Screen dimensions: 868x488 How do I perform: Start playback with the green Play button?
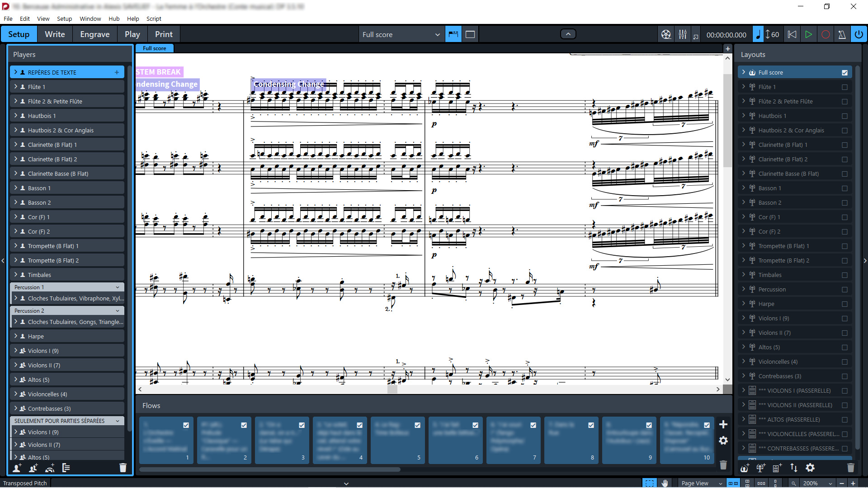pos(809,34)
